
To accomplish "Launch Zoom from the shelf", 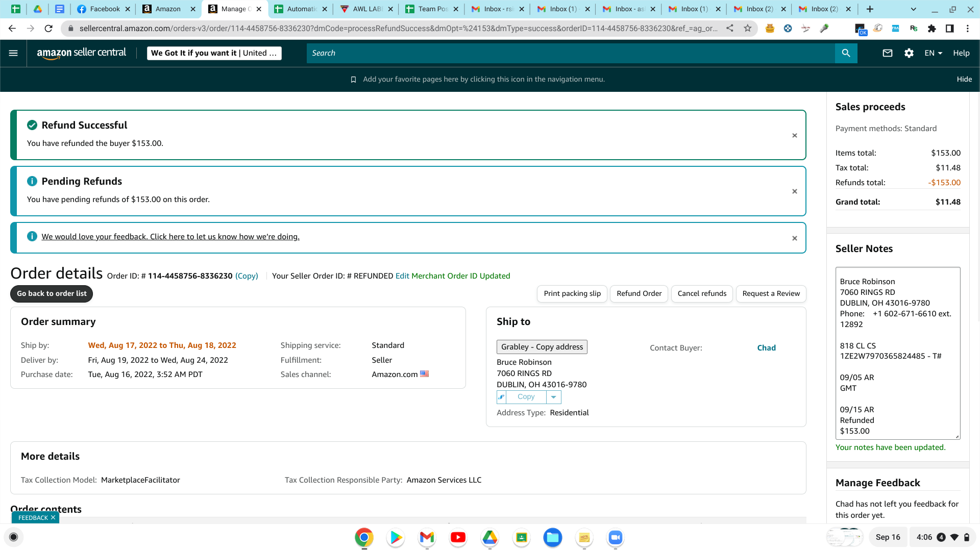I will point(616,537).
